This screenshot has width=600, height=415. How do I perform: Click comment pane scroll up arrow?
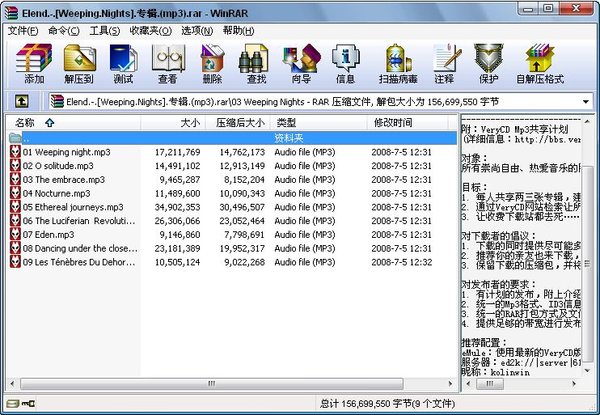tap(588, 122)
